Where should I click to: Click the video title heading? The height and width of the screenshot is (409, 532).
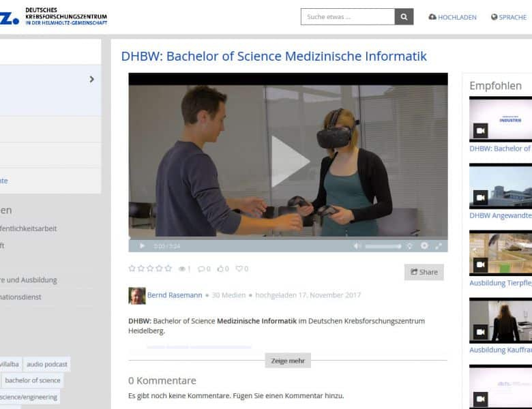[274, 57]
